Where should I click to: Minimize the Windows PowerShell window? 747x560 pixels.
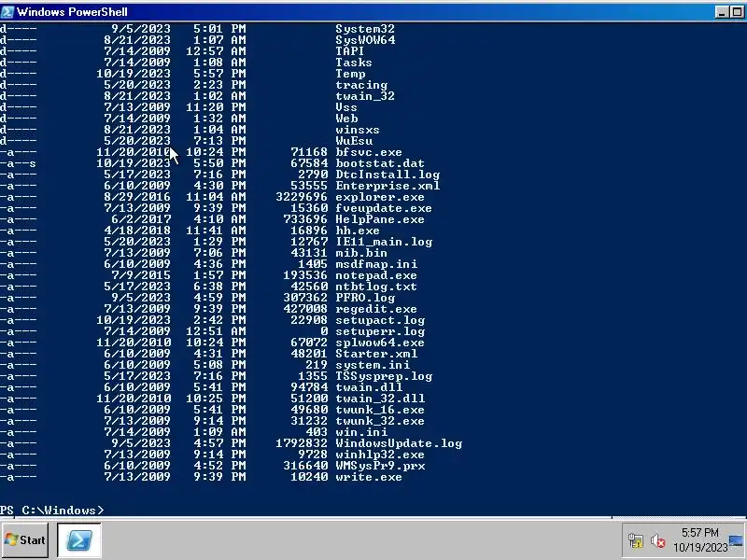coord(722,12)
